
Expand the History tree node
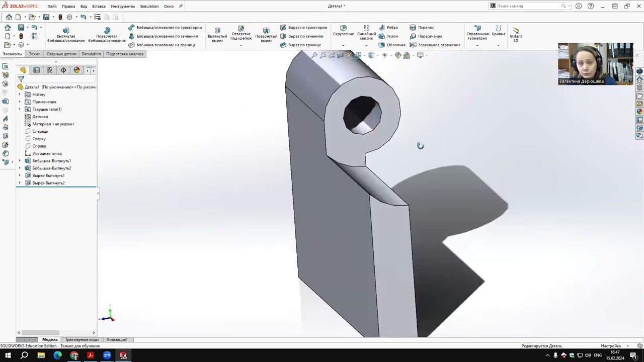pos(20,95)
